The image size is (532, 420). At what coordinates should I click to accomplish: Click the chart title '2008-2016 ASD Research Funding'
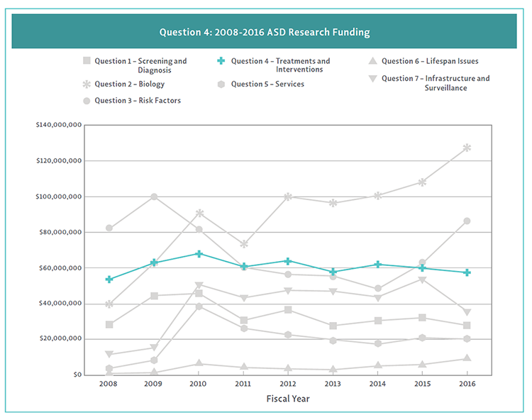point(264,32)
